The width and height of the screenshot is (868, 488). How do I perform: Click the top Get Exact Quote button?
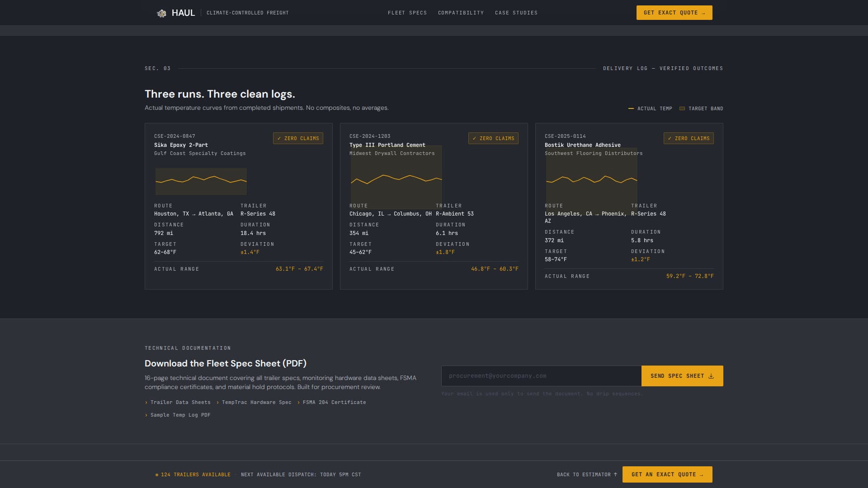[674, 13]
